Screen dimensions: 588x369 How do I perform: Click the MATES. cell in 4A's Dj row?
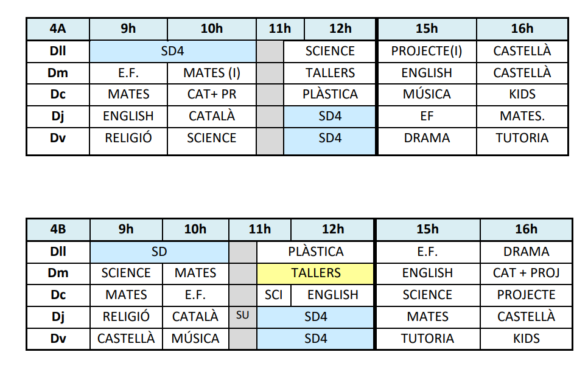click(x=522, y=116)
